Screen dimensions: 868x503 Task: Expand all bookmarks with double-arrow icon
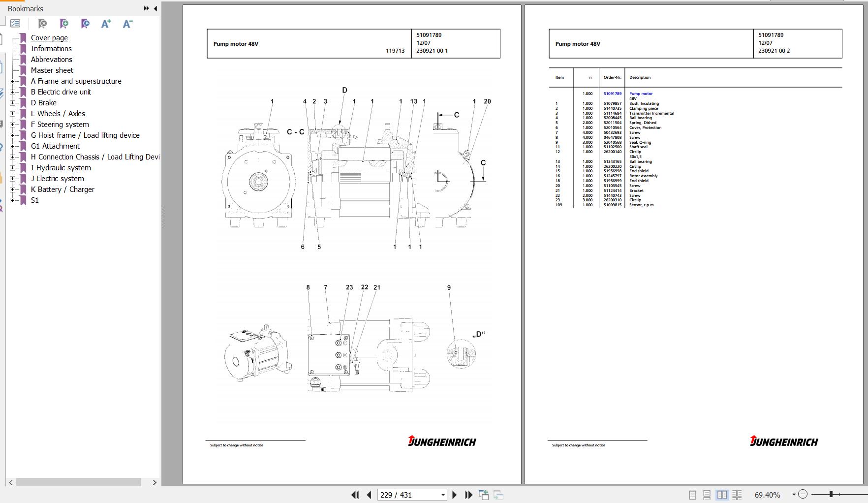(146, 8)
